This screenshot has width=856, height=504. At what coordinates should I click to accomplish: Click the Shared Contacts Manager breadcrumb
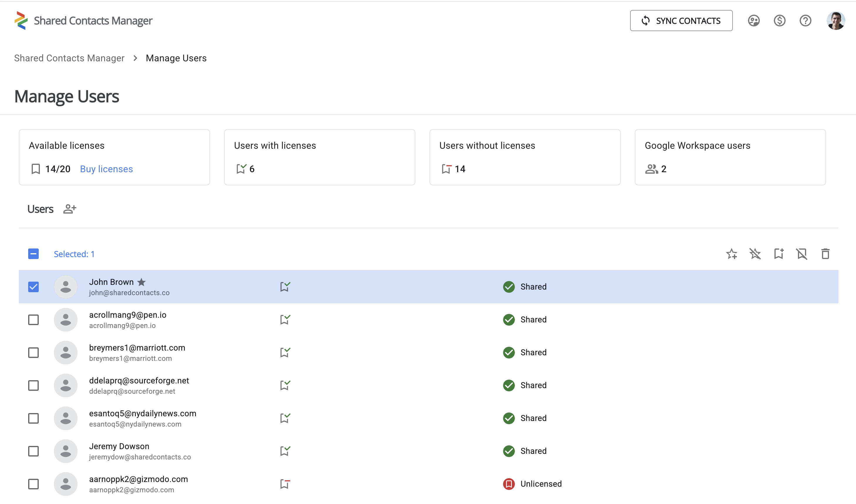point(69,58)
